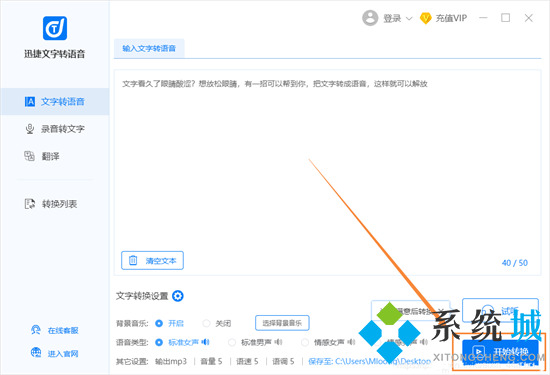This screenshot has width=550, height=375.
Task: Click the user avatar icon
Action: [370, 18]
